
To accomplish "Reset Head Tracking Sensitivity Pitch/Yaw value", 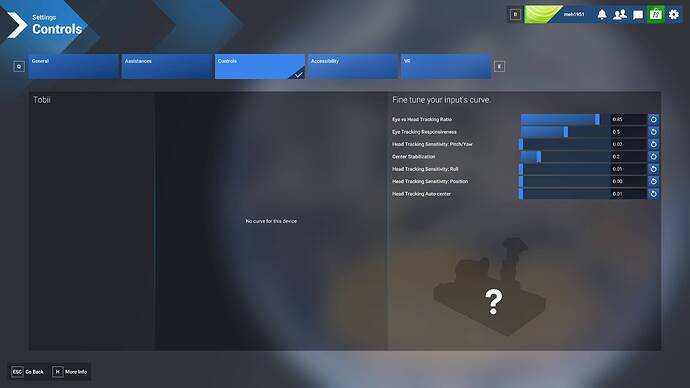I will coord(653,144).
